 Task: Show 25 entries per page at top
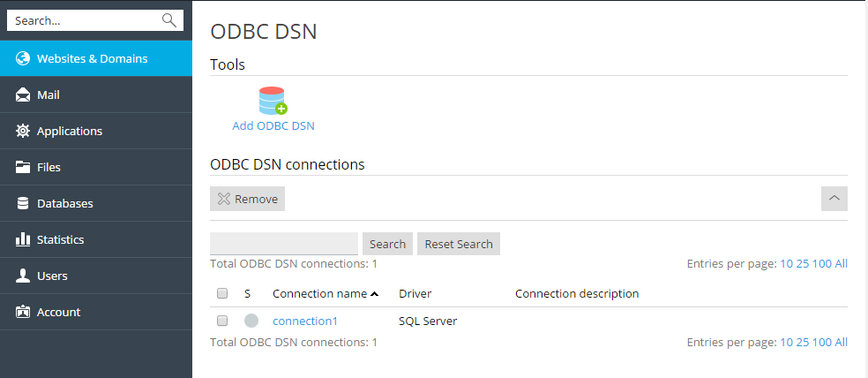(802, 263)
